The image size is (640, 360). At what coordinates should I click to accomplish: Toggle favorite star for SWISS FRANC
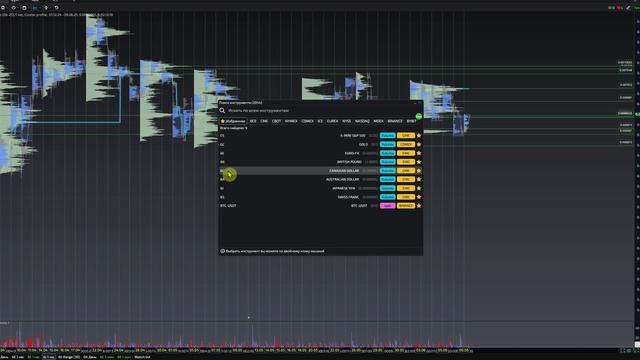pos(419,197)
